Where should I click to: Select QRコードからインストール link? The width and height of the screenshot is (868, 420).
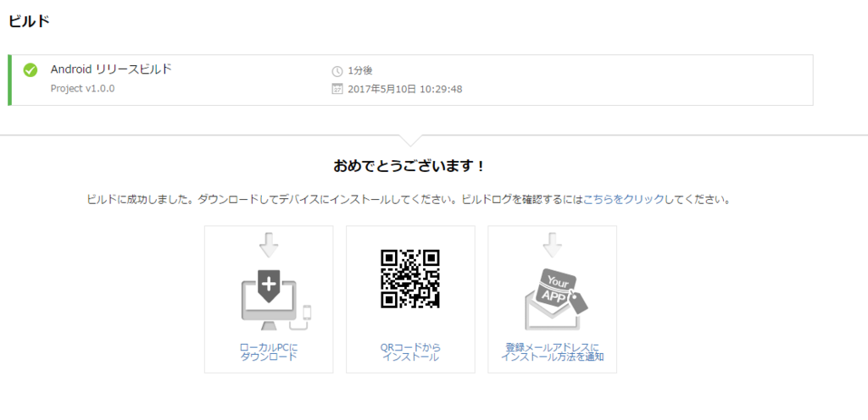pyautogui.click(x=410, y=352)
